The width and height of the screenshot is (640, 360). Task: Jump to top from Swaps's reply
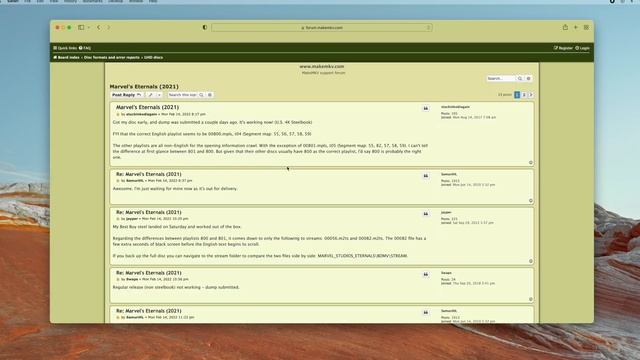point(531,299)
